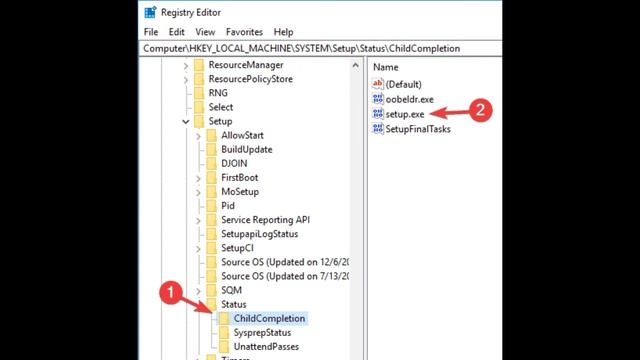Viewport: 640px width, 360px height.
Task: Click the registry path address bar
Action: 320,49
